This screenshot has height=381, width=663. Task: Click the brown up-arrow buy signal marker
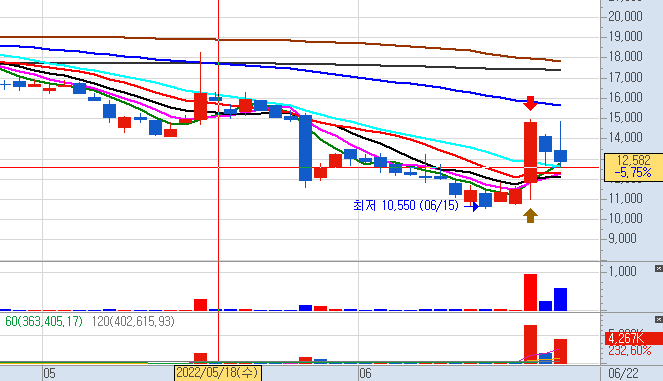[x=530, y=215]
